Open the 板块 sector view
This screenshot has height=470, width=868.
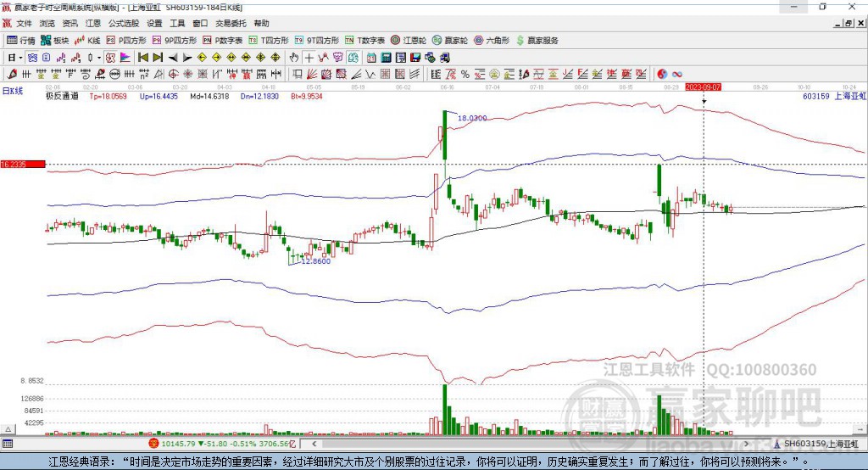coord(54,41)
